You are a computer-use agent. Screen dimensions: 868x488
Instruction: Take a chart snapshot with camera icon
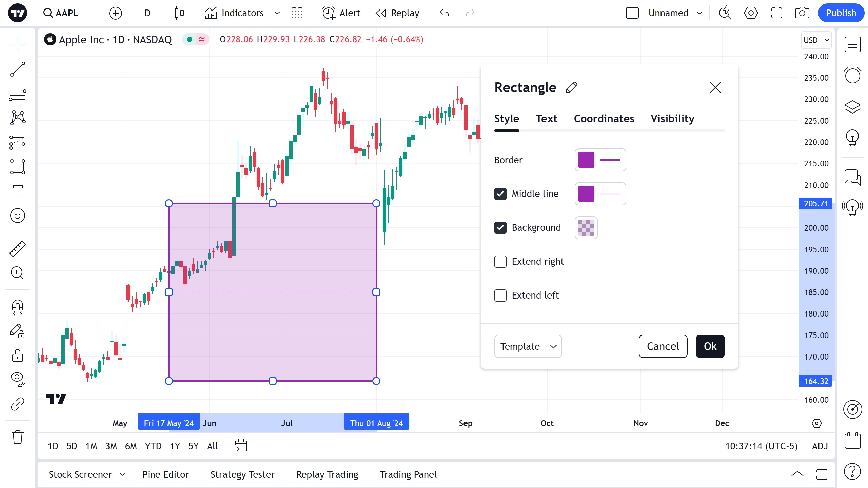(x=802, y=13)
